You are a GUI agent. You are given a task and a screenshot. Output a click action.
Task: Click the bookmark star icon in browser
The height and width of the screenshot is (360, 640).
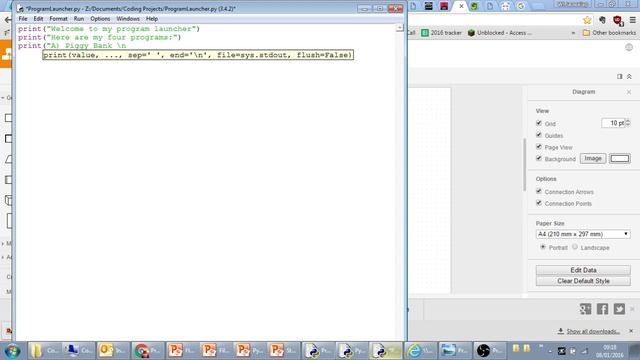pos(587,20)
